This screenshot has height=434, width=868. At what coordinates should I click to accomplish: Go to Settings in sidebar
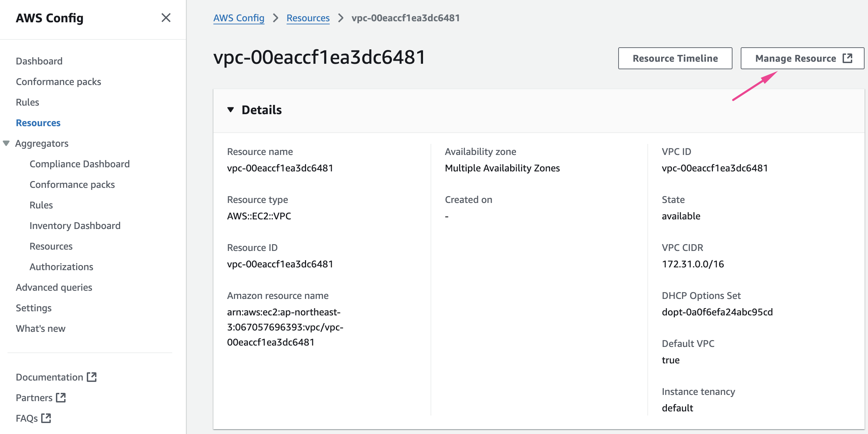[34, 308]
